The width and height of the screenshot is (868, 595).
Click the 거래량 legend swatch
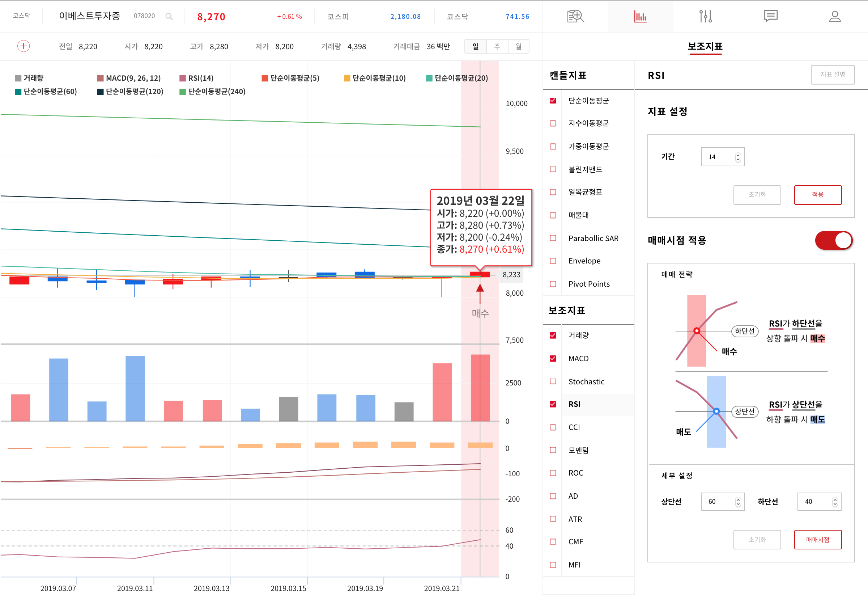pos(18,78)
